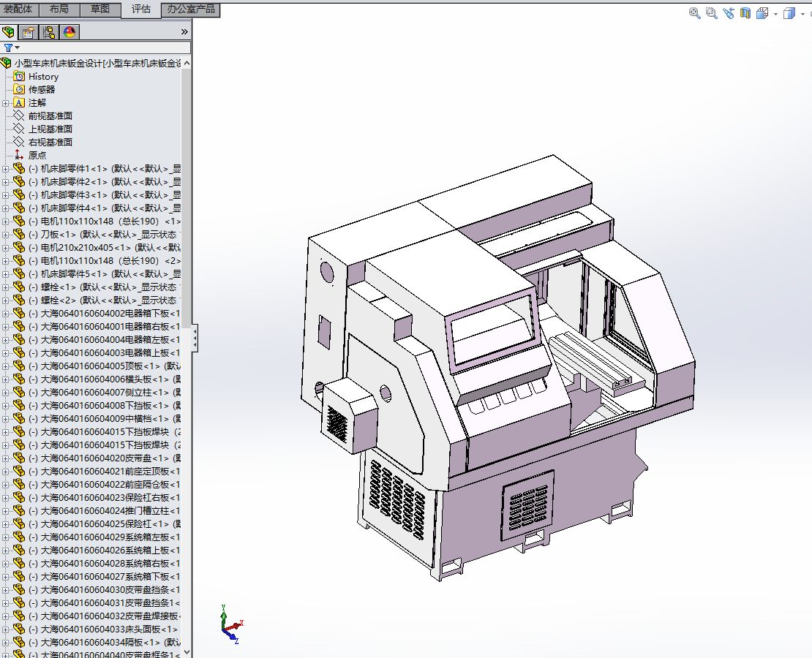Select 大海0640160604007侧立柱<1>
This screenshot has height=658, width=812.
coord(105,392)
